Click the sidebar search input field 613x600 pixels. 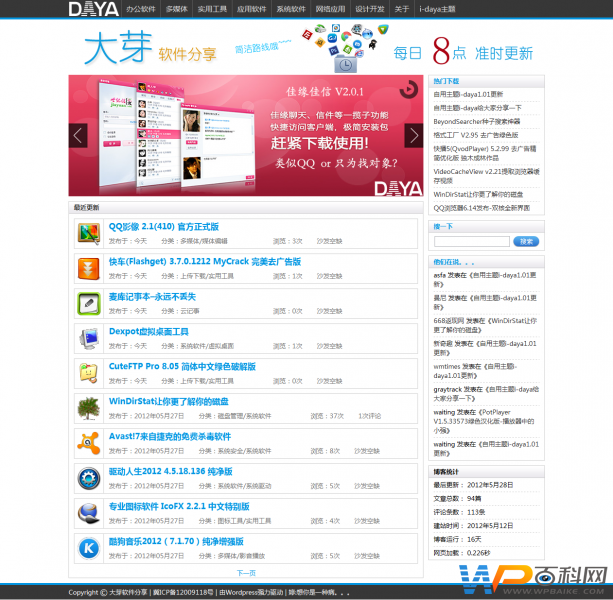[x=471, y=241]
